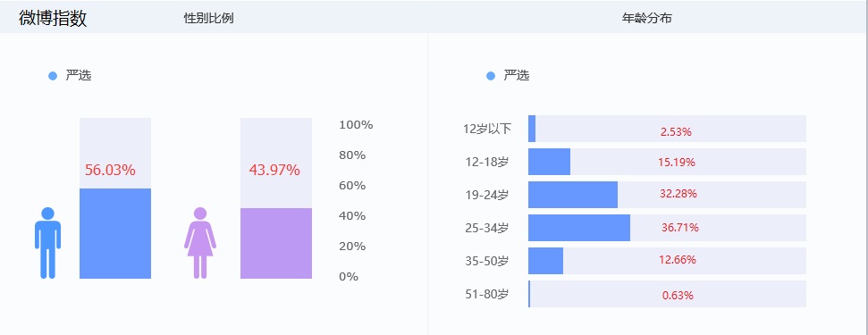Viewport: 868px width, 335px height.
Task: Select the 25-34岁 blue bar
Action: pyautogui.click(x=579, y=228)
